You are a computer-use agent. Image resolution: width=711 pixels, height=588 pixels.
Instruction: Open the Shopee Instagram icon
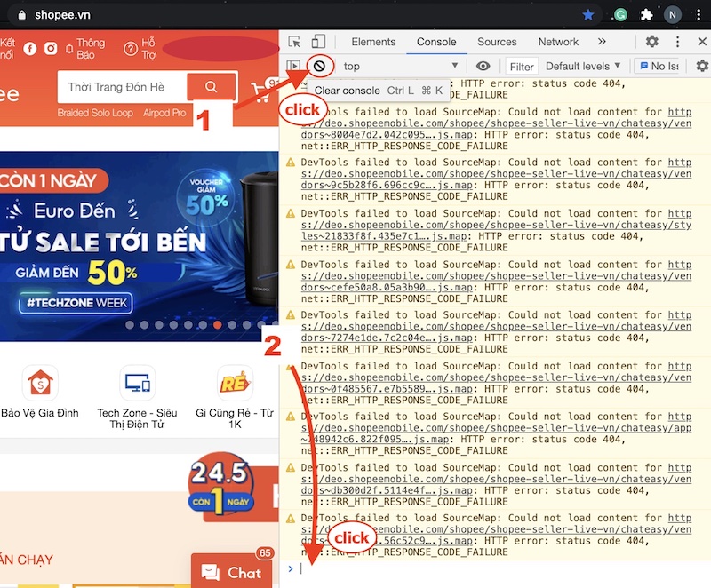(52, 49)
